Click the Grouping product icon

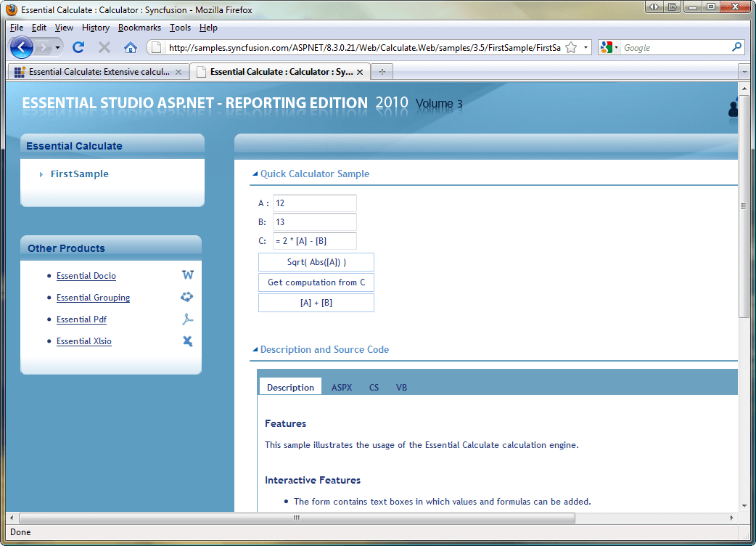pos(187,297)
